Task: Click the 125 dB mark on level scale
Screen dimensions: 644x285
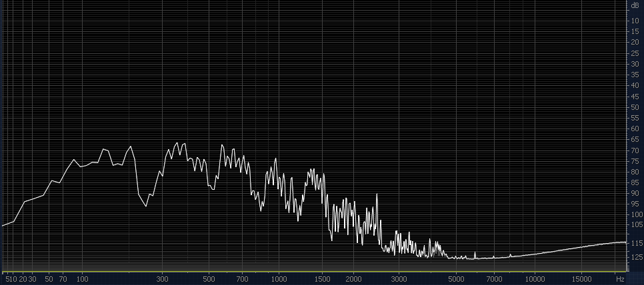Action: pos(635,257)
